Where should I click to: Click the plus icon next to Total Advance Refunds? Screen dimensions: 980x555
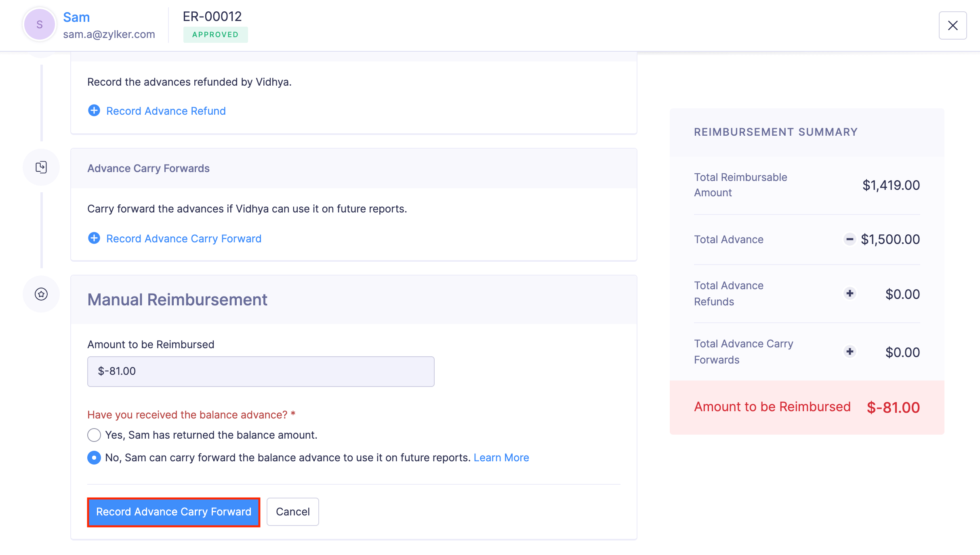click(x=850, y=294)
